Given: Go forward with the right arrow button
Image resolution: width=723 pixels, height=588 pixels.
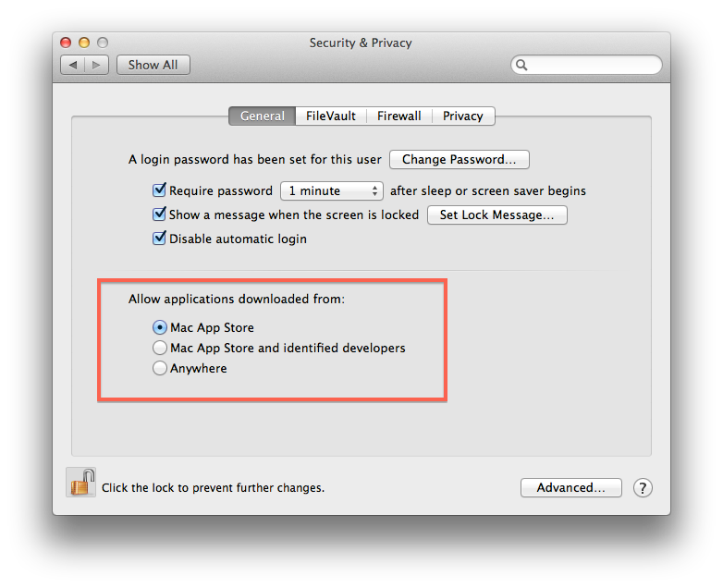Looking at the screenshot, I should coord(96,65).
